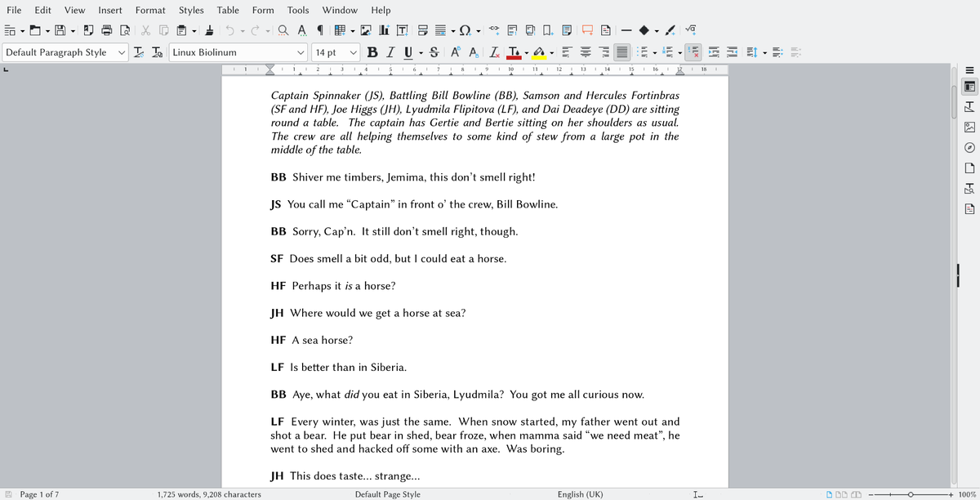This screenshot has width=980, height=500.
Task: Click the zoom slider handle
Action: pos(911,493)
